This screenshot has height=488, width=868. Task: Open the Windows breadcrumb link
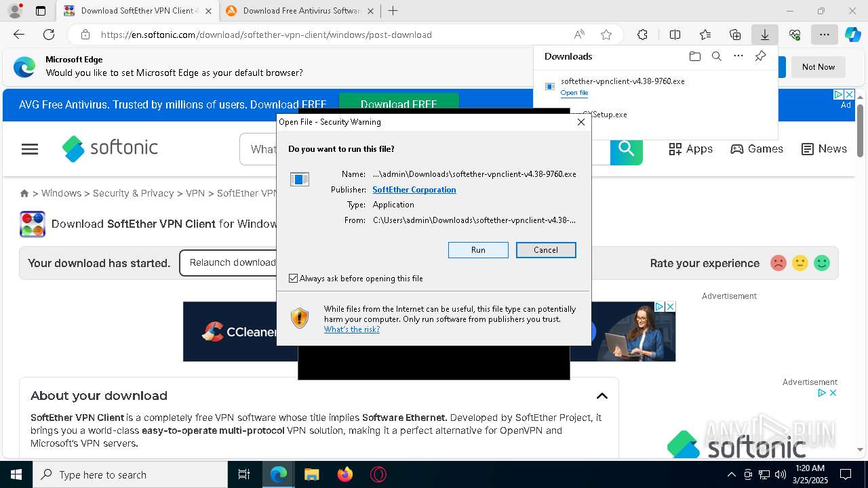point(61,193)
